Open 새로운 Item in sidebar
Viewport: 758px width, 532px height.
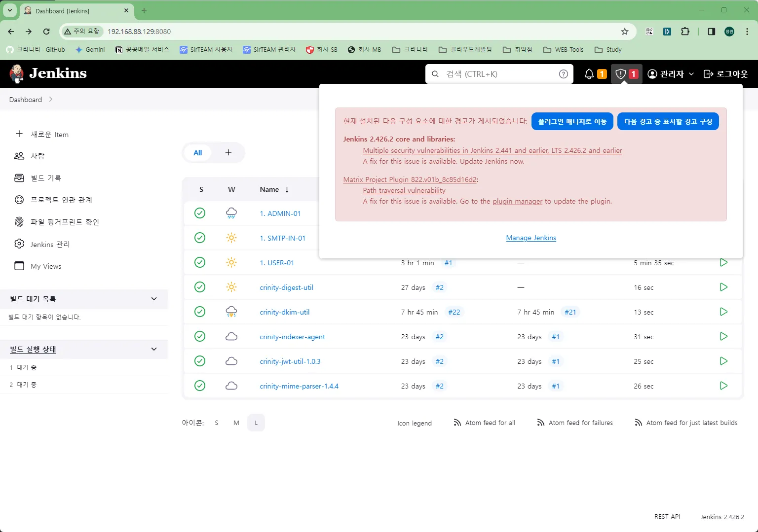tap(42, 134)
